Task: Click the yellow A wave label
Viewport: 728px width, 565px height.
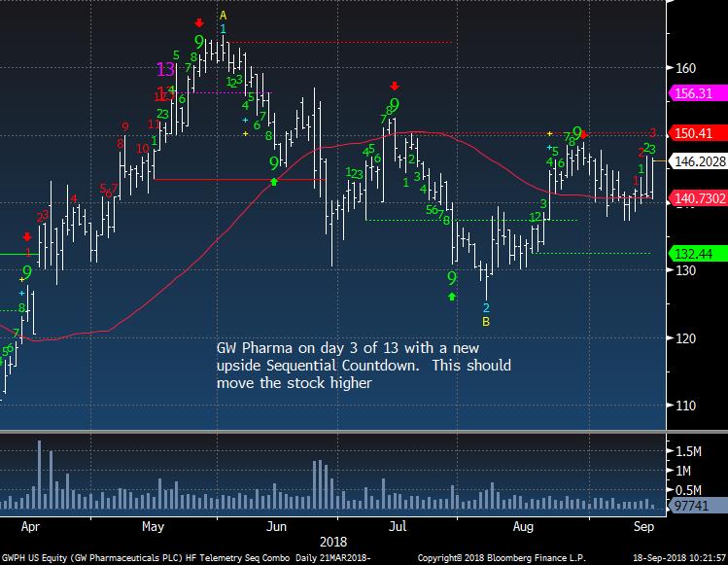Action: 223,16
